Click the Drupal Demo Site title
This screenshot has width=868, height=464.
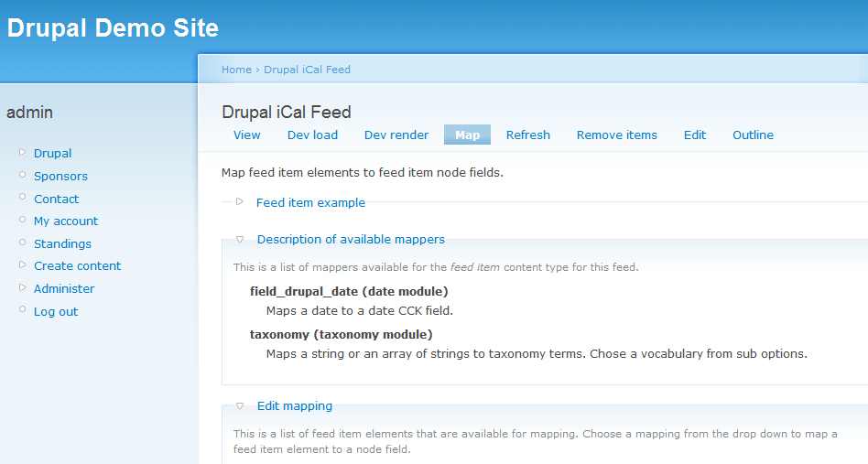click(113, 28)
